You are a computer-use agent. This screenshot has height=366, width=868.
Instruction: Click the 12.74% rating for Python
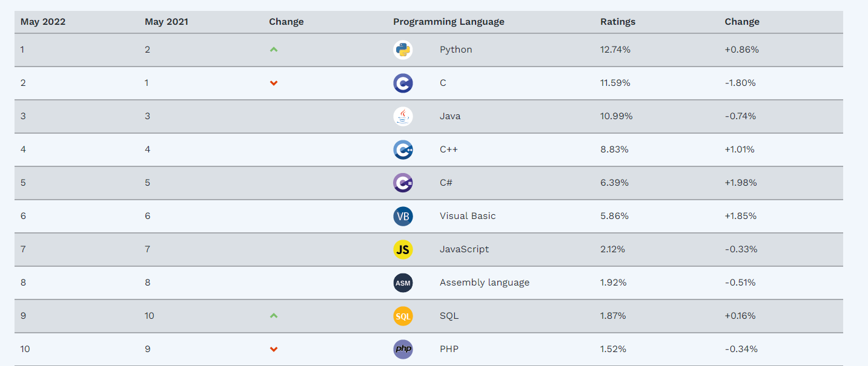point(615,50)
